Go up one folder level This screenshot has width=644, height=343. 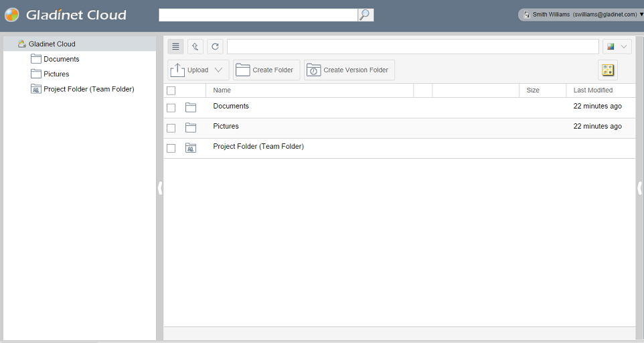tap(195, 46)
